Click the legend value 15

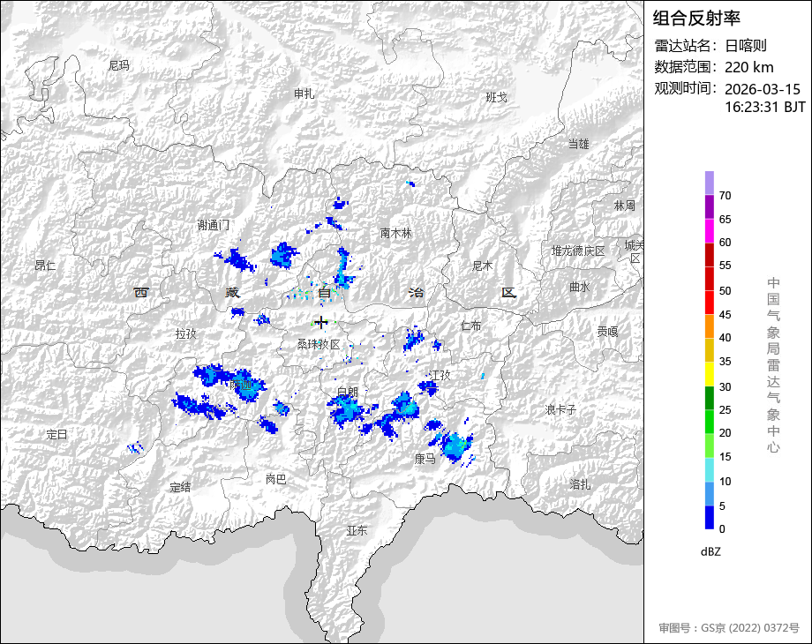click(725, 457)
